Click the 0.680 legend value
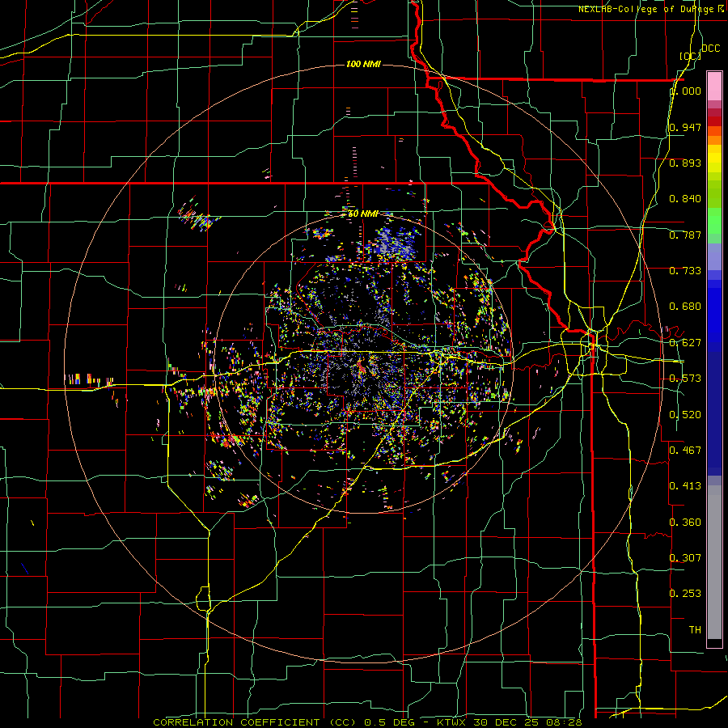This screenshot has width=728, height=728. 685,307
